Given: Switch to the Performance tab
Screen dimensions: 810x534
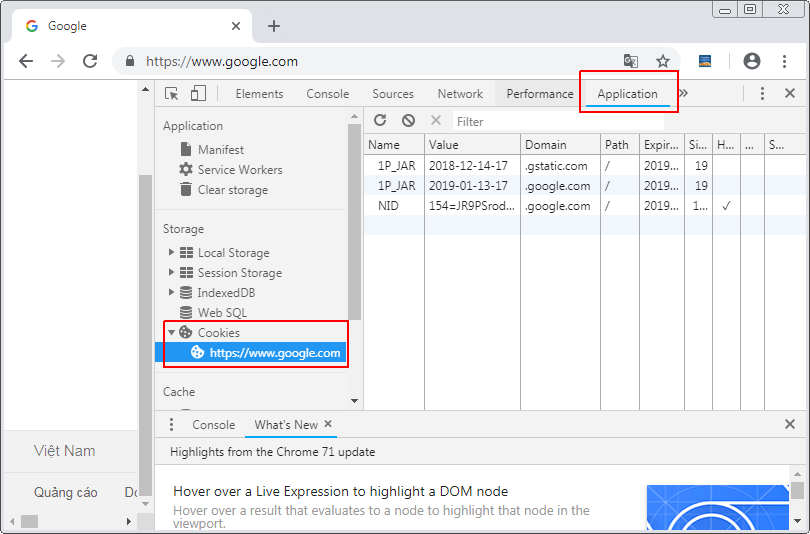Looking at the screenshot, I should point(540,93).
